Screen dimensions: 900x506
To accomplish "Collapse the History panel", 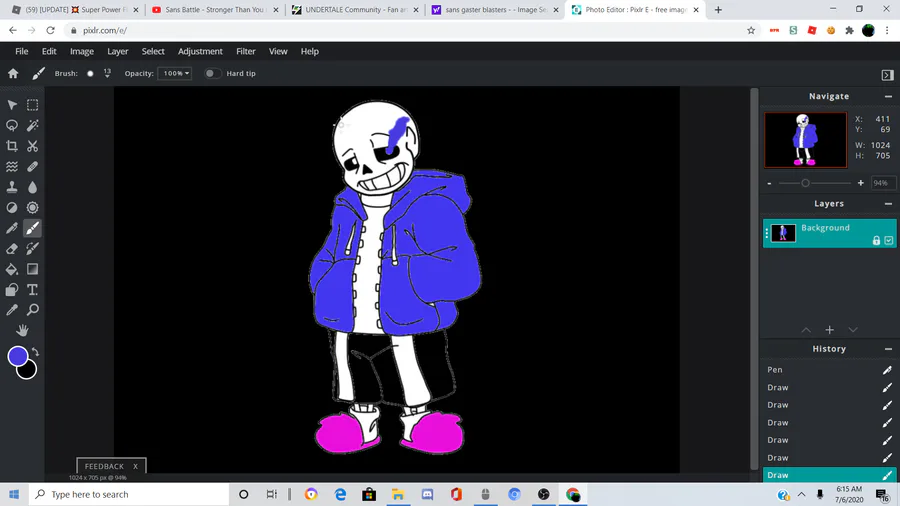I will tap(888, 349).
